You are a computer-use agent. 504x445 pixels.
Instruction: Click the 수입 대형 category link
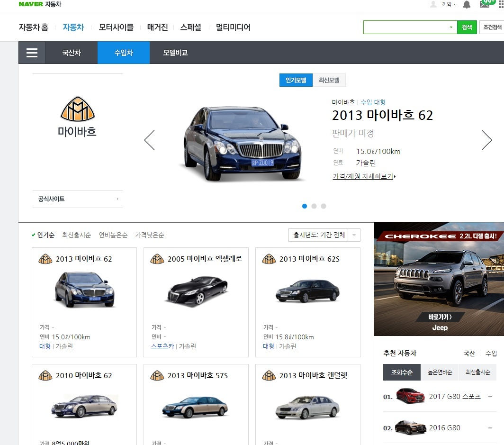(x=373, y=102)
